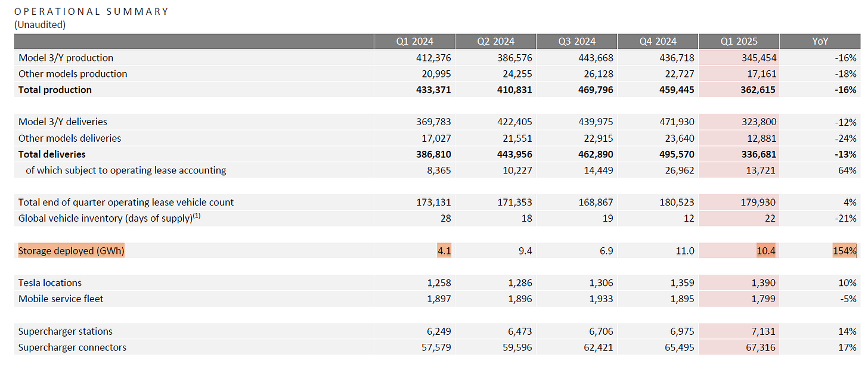This screenshot has width=868, height=373.
Task: Select the Supercharger stations row label
Action: [x=66, y=331]
